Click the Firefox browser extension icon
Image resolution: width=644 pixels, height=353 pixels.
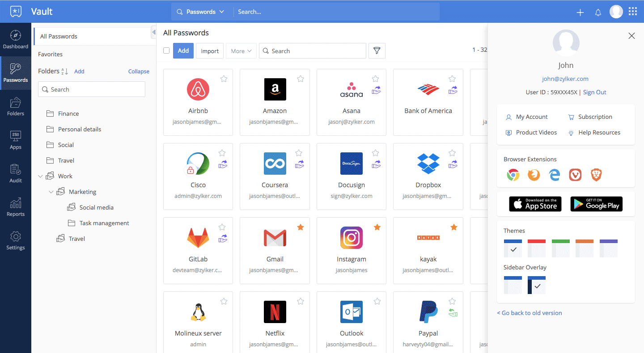[x=534, y=175]
